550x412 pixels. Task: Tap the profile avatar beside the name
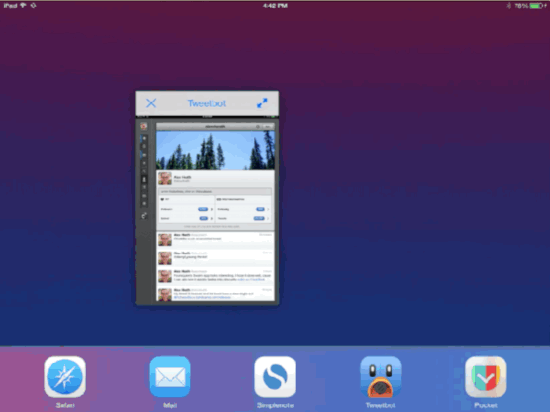point(165,178)
